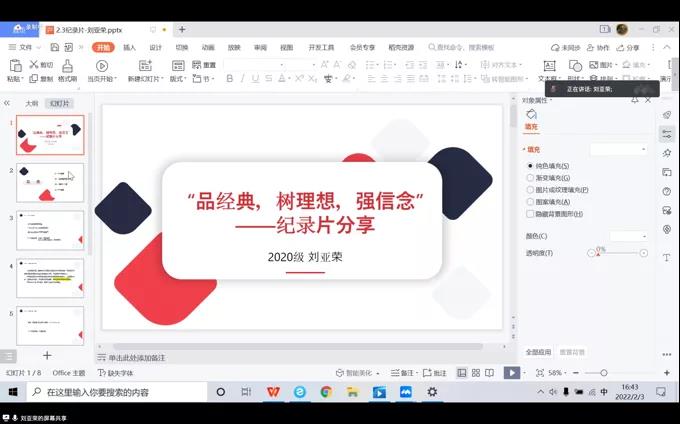680x424 pixels.
Task: Open the 颜色 color dropdown
Action: click(629, 236)
